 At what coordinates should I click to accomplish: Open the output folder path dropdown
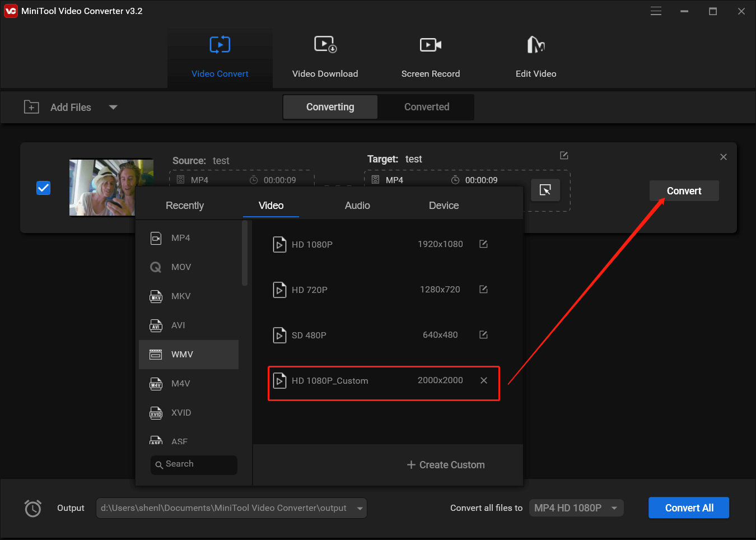[x=359, y=508]
